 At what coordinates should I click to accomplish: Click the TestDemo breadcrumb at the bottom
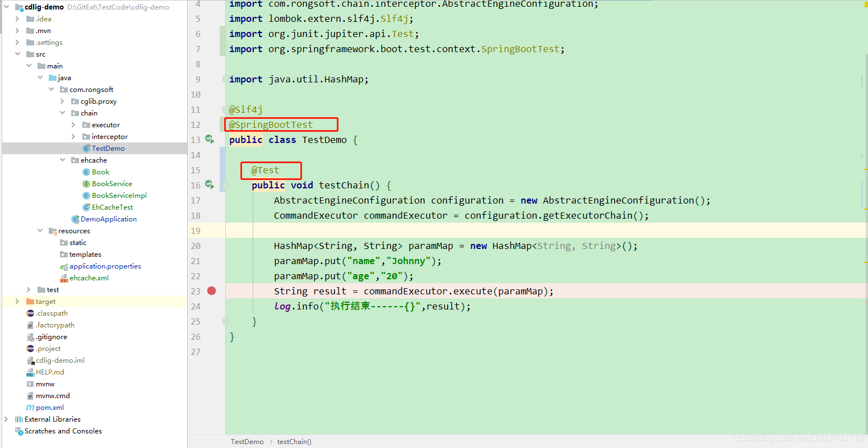(247, 441)
